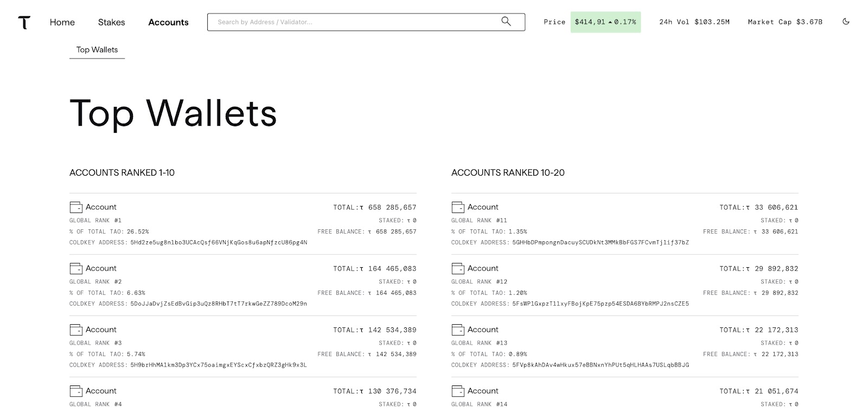The height and width of the screenshot is (412, 868).
Task: Click total τ 22 172,313 of rank #13
Action: [759, 330]
